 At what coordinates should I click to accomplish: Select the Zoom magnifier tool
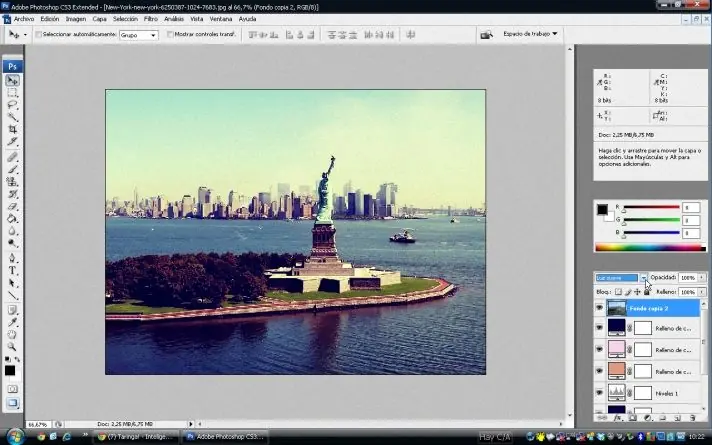(13, 347)
